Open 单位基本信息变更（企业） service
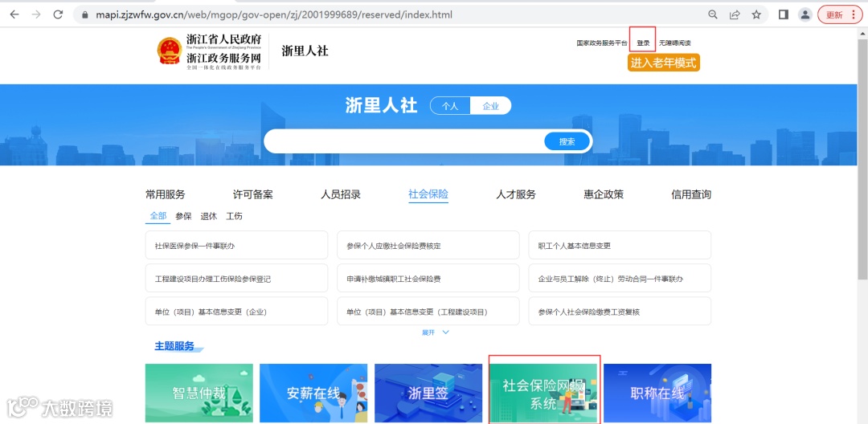Viewport: 868px width, 424px height. point(236,312)
